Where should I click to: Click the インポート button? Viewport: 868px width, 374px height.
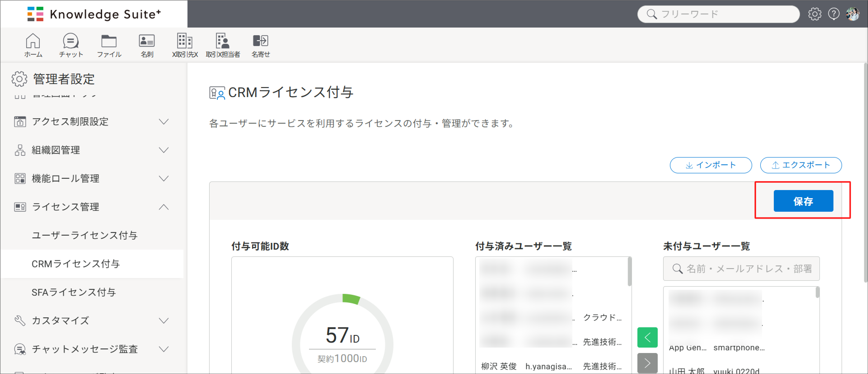pyautogui.click(x=711, y=165)
